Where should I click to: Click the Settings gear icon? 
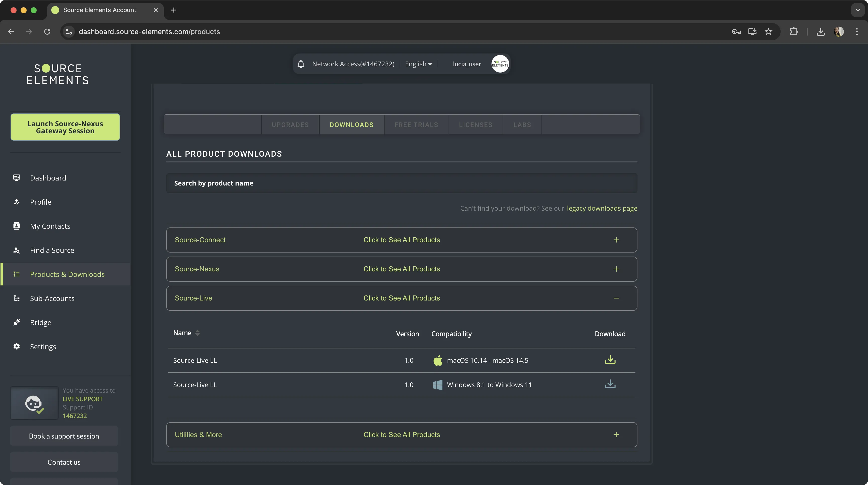tap(17, 346)
